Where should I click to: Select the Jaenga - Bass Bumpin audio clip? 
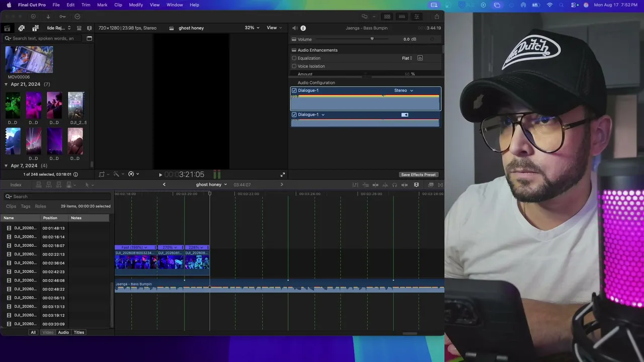(x=279, y=287)
